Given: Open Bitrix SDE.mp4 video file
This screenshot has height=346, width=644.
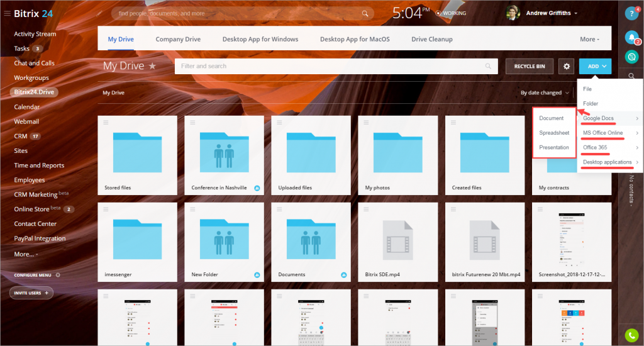Looking at the screenshot, I should click(398, 242).
